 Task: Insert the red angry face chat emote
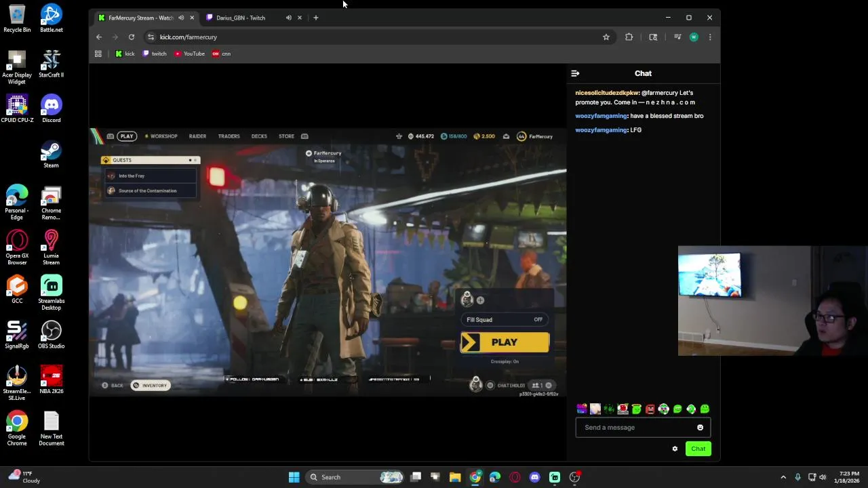650,409
